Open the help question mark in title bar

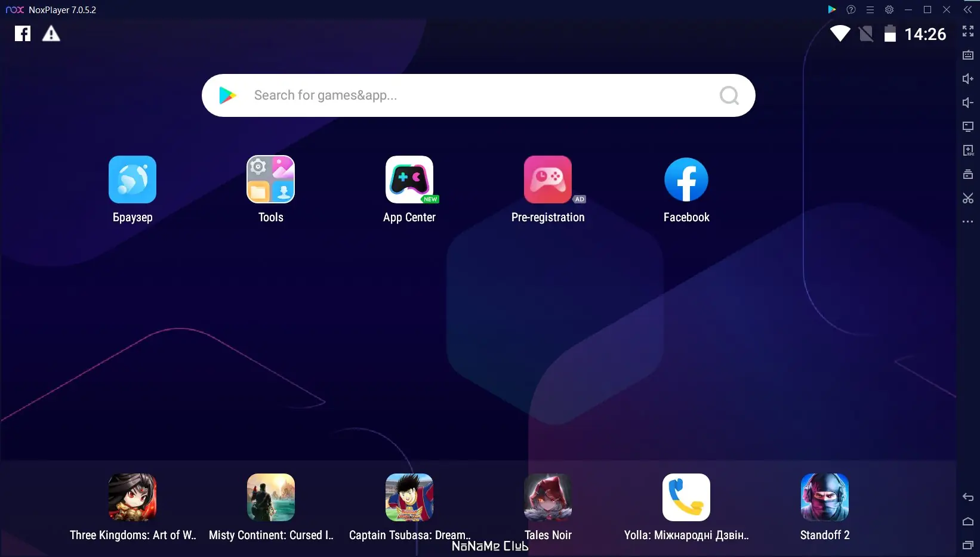(851, 10)
